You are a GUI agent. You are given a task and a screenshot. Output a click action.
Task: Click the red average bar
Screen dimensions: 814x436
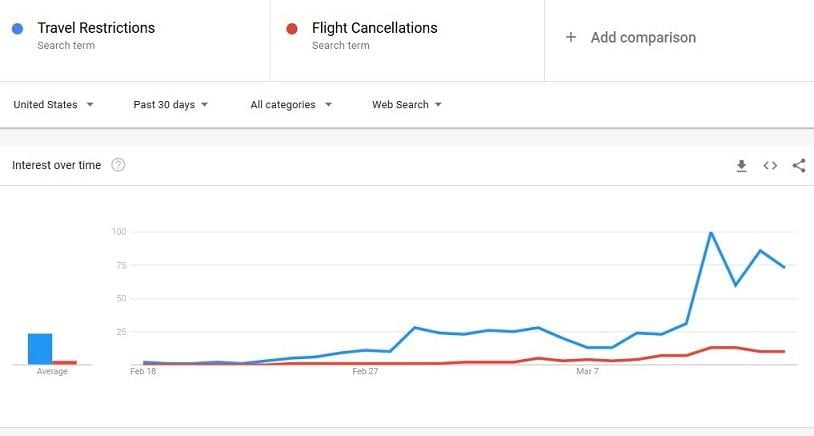(65, 362)
